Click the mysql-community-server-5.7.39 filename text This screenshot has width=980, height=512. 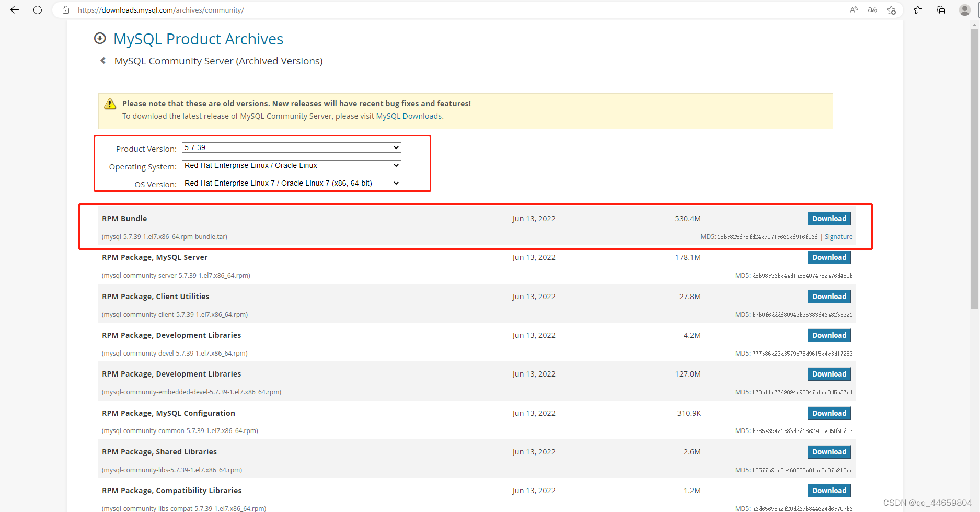(176, 276)
